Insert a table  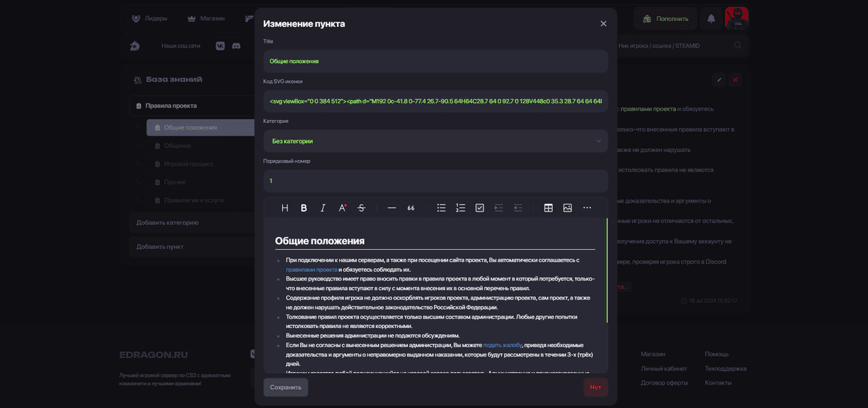[549, 208]
